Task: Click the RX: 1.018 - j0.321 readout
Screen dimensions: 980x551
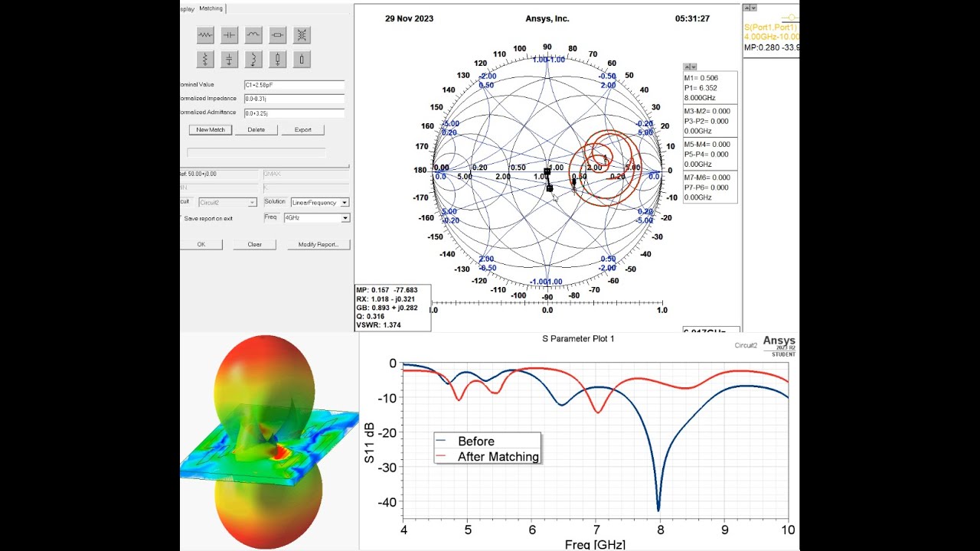Action: 386,298
